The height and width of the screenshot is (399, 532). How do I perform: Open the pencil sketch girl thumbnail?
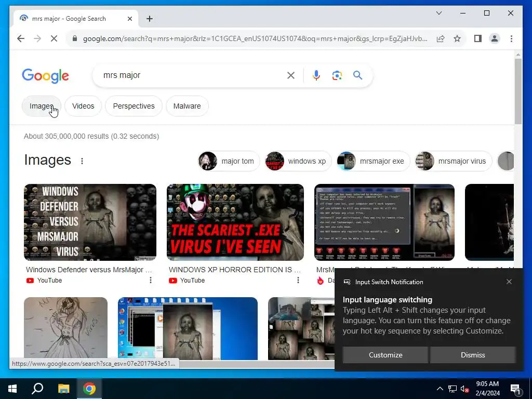coord(65,328)
